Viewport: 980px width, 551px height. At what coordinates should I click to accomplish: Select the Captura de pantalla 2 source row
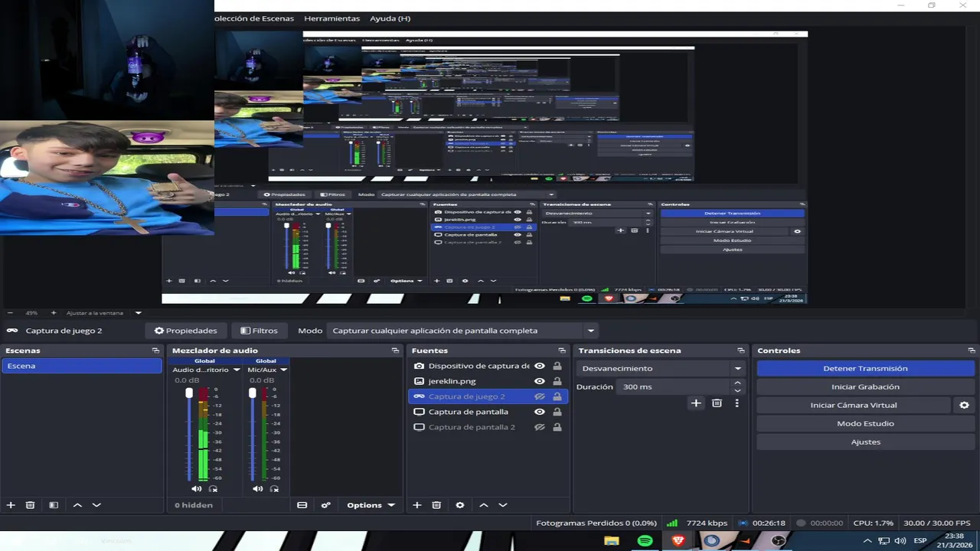point(488,427)
